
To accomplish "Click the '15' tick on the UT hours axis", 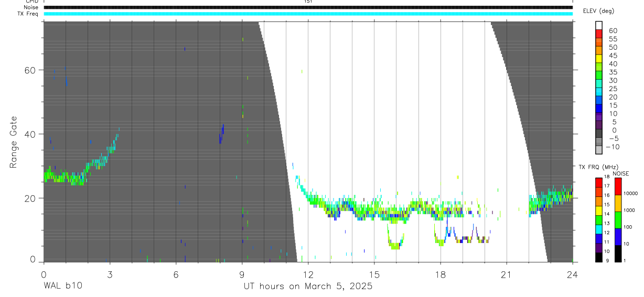I will (374, 274).
